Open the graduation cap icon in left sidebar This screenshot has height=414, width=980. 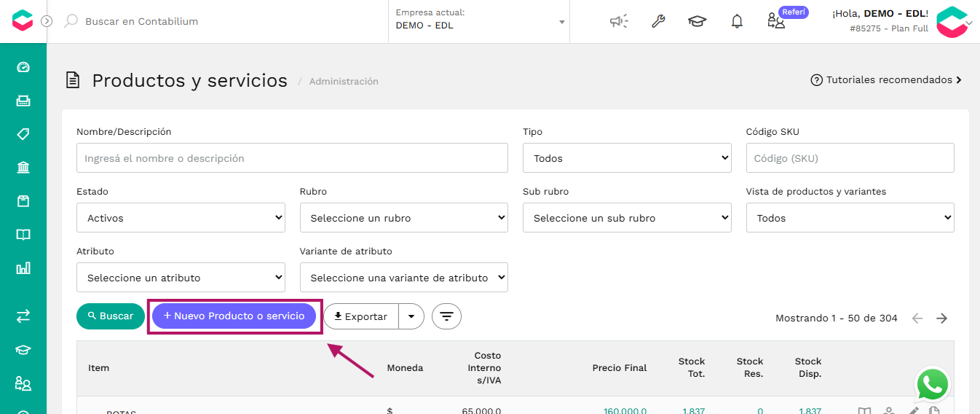click(23, 349)
